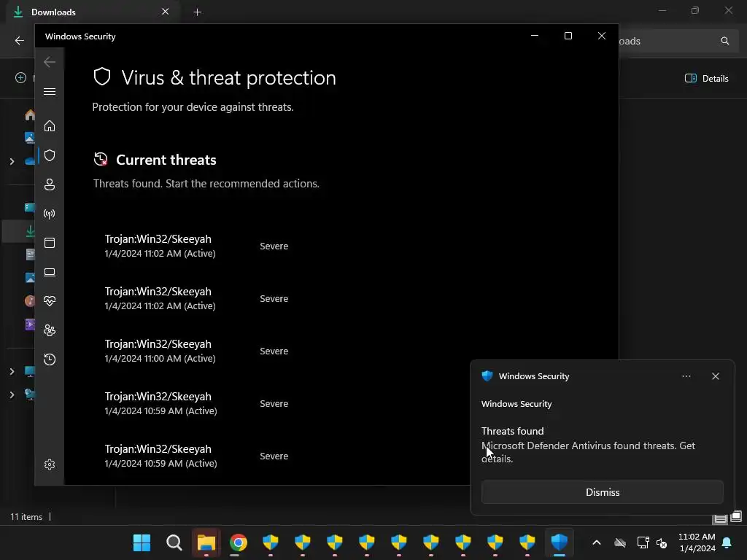The image size is (747, 560).
Task: Click New plus button in File Explorer
Action: coord(20,77)
